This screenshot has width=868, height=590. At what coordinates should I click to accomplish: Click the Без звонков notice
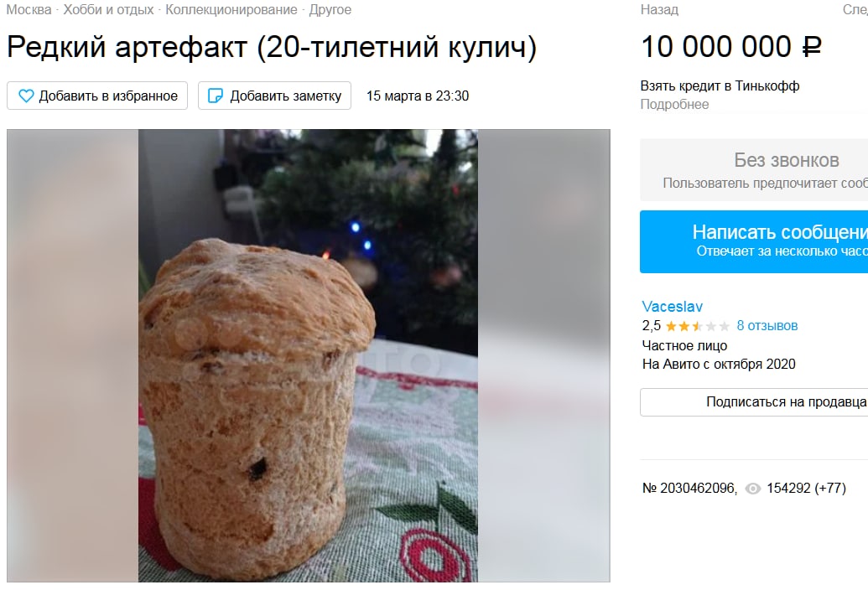pyautogui.click(x=754, y=170)
